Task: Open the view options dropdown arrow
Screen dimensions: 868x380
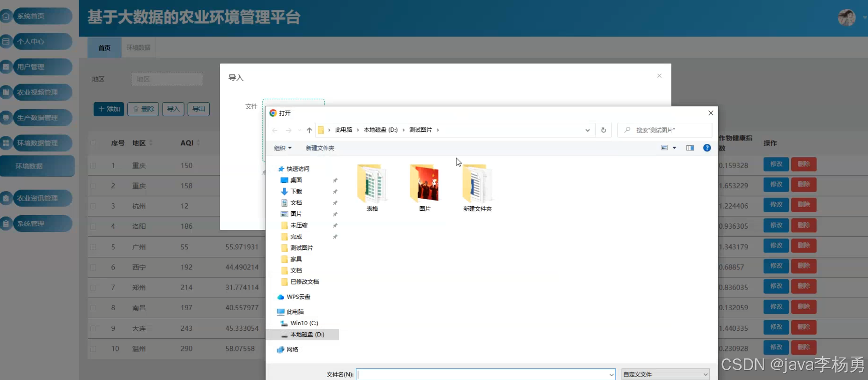Action: [x=675, y=148]
